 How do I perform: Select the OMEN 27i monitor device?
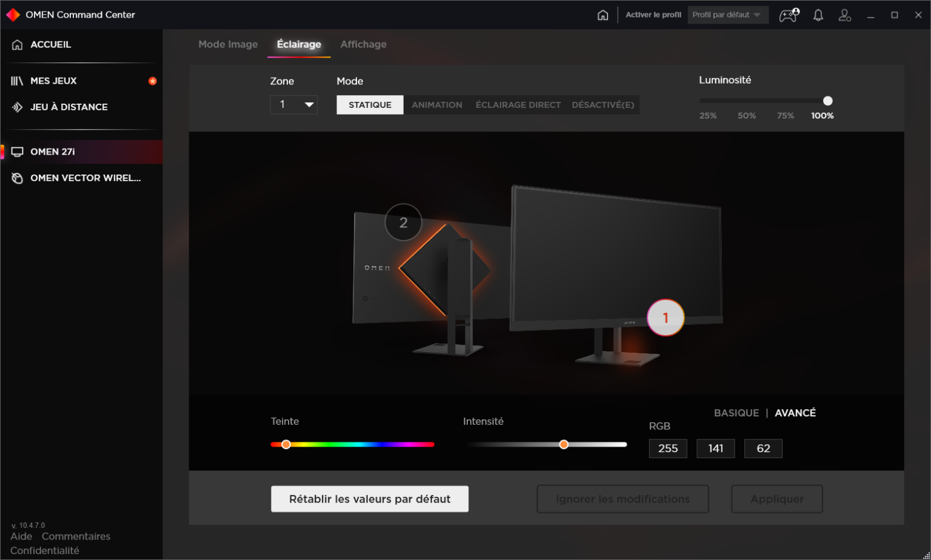(x=81, y=152)
